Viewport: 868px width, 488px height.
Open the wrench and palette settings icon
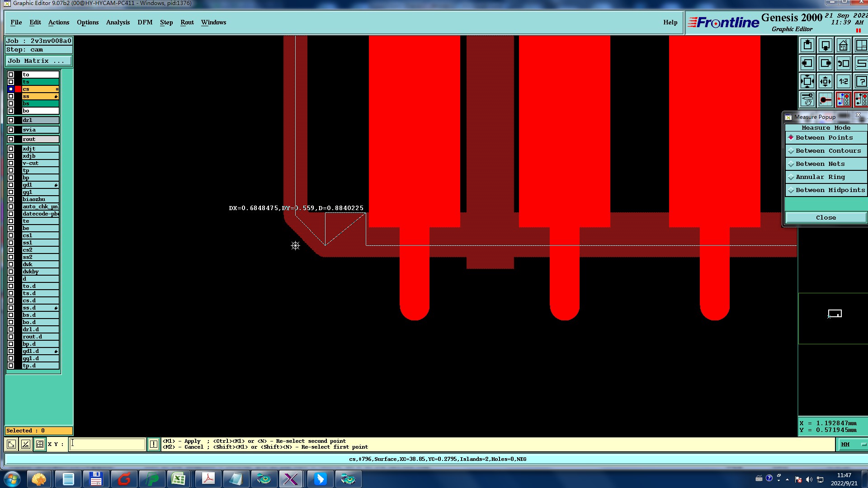(807, 100)
